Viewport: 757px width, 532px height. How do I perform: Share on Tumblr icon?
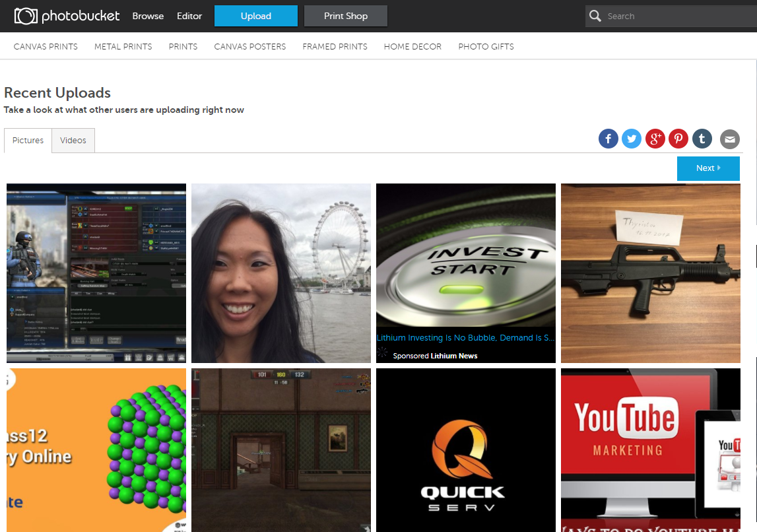(x=702, y=139)
